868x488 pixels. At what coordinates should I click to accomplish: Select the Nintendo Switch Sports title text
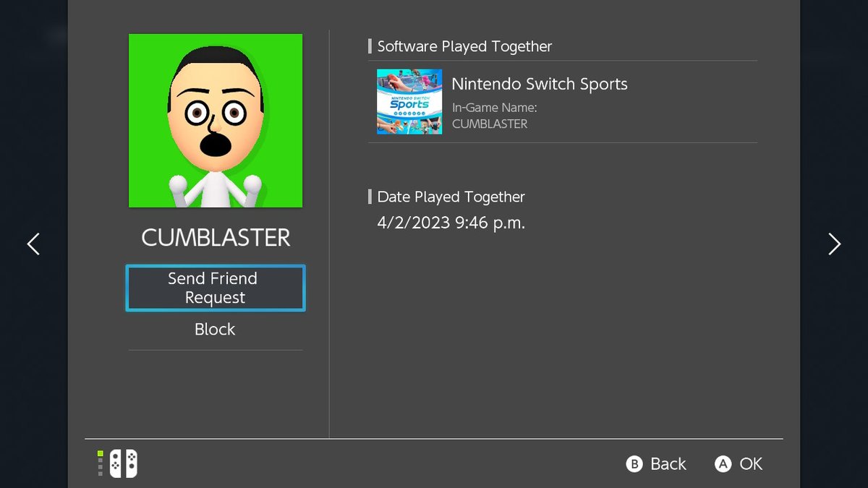pos(540,84)
